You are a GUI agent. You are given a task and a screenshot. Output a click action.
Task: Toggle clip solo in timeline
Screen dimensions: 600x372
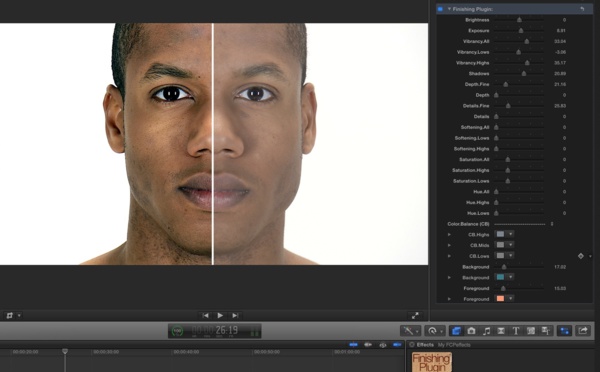tap(383, 345)
